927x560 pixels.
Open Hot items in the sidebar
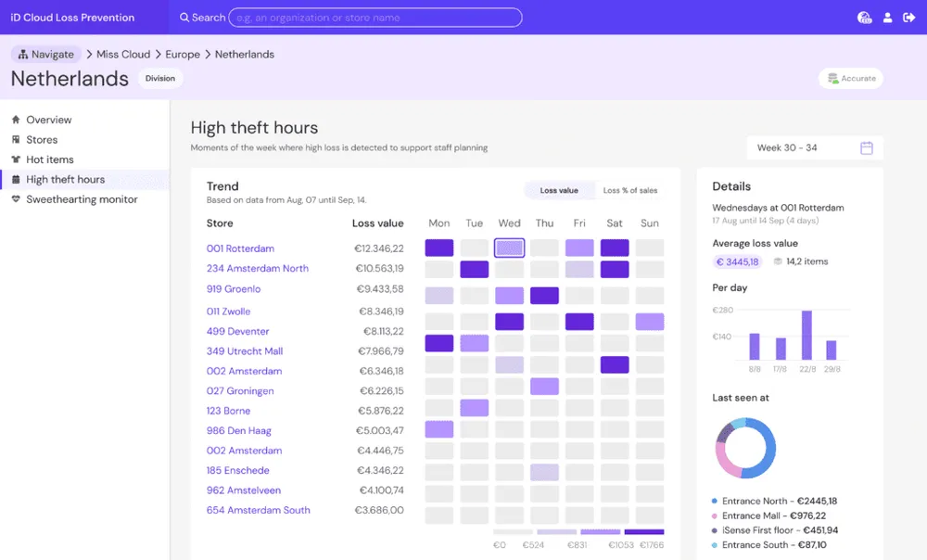pos(84,159)
